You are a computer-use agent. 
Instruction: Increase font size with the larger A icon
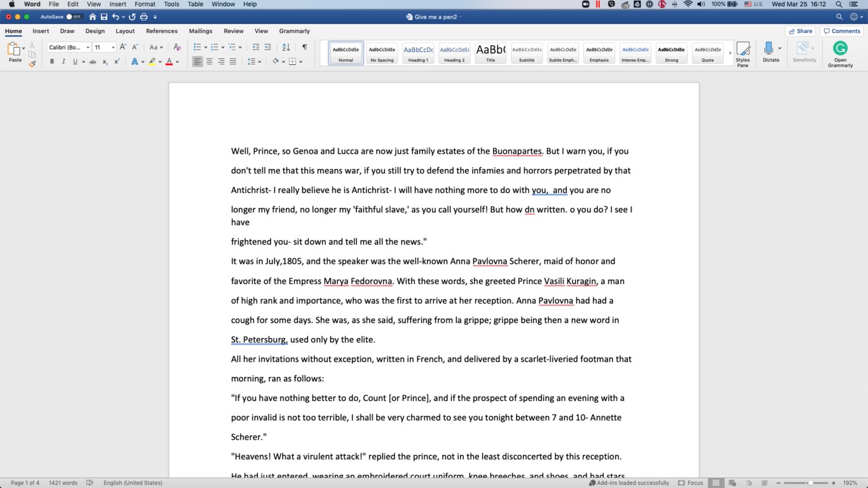(x=123, y=47)
